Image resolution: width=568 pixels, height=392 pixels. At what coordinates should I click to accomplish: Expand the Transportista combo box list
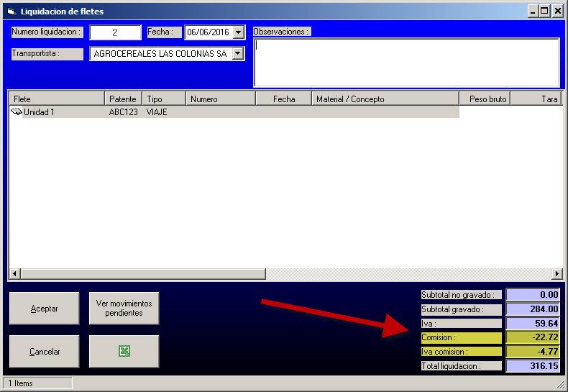(x=238, y=54)
